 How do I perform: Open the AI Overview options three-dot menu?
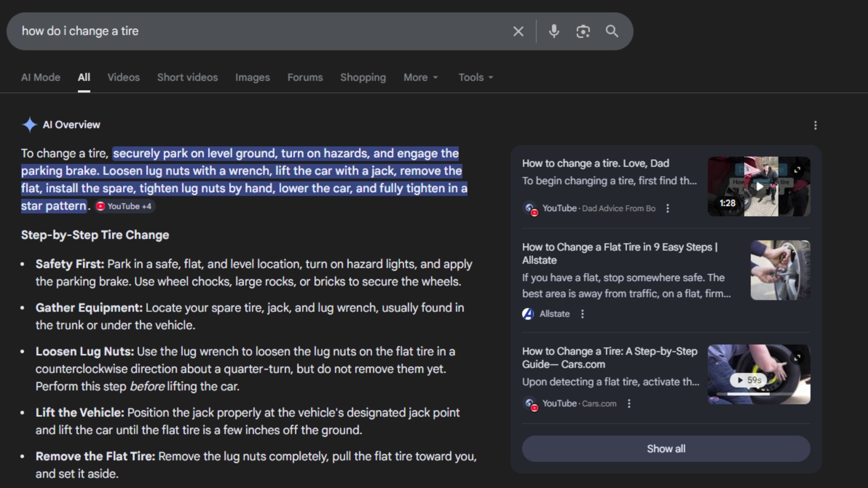pos(815,125)
